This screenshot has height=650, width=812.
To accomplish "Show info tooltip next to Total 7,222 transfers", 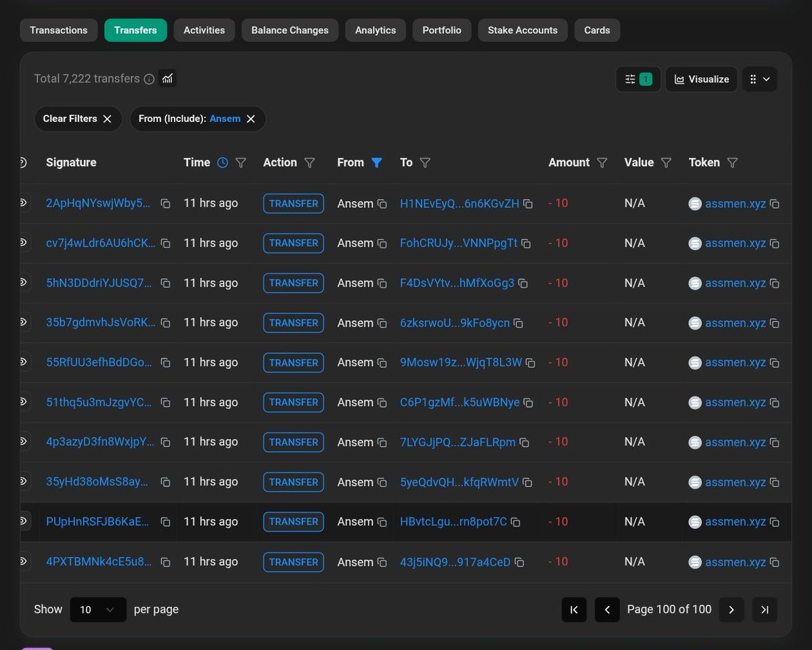I will pos(149,79).
